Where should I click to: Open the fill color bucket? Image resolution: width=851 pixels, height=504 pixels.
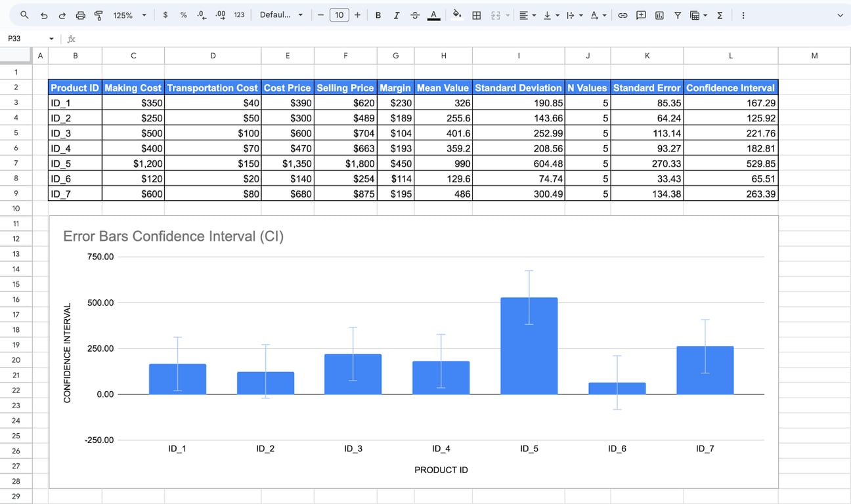pyautogui.click(x=458, y=15)
